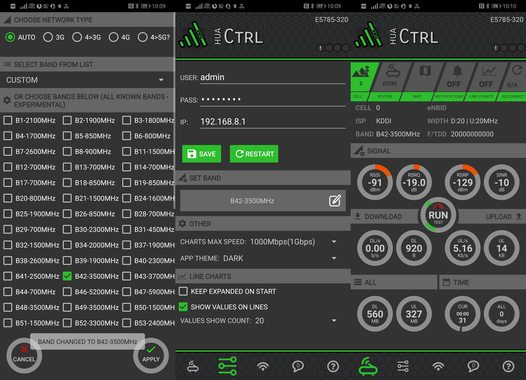The width and height of the screenshot is (526, 380).
Task: Cancel the band selection
Action: click(24, 356)
